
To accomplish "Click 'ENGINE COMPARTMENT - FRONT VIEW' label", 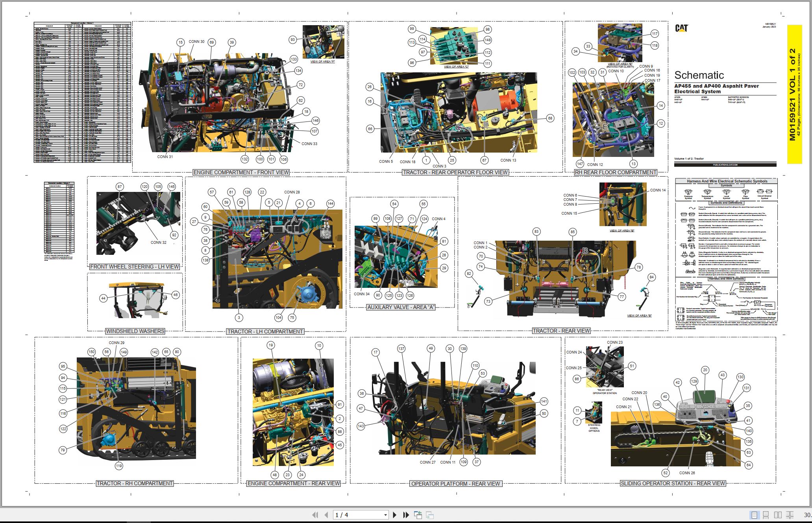I will pos(241,172).
